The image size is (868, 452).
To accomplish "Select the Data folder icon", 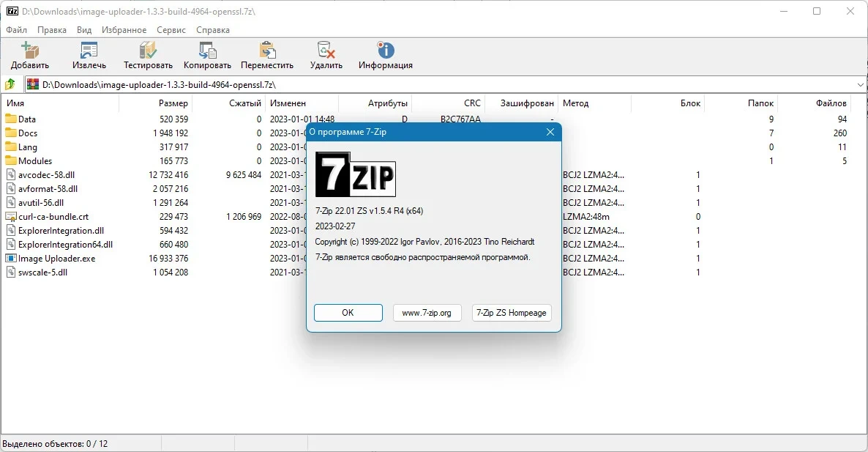I will pyautogui.click(x=10, y=119).
